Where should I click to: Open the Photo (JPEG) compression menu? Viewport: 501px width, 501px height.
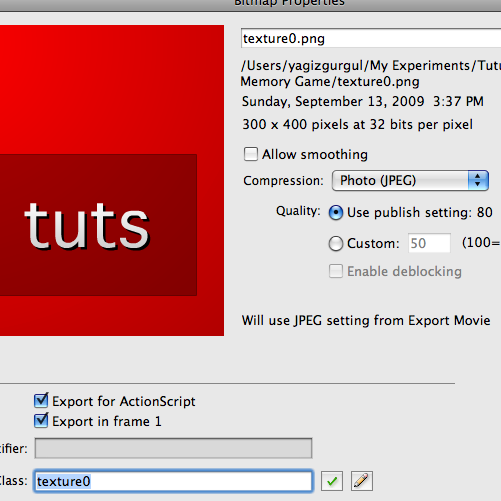click(410, 181)
